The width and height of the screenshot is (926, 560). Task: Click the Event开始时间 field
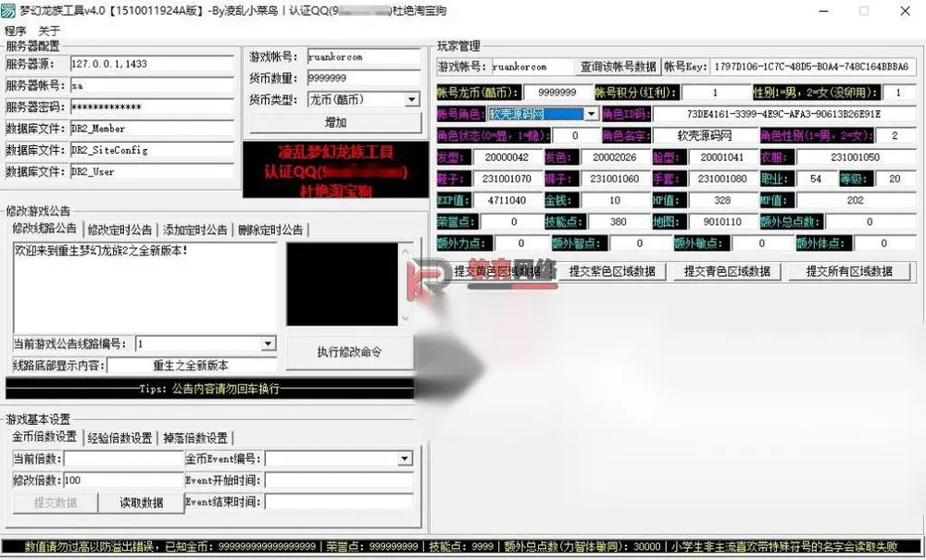pyautogui.click(x=339, y=480)
